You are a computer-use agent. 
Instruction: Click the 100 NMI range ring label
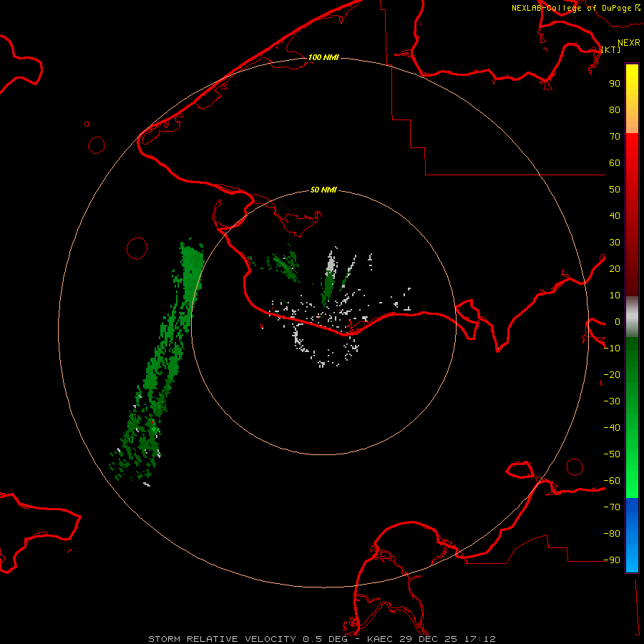[323, 57]
